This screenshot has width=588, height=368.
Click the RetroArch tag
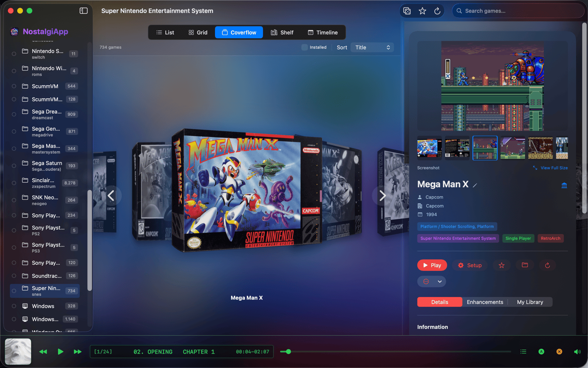coord(551,238)
